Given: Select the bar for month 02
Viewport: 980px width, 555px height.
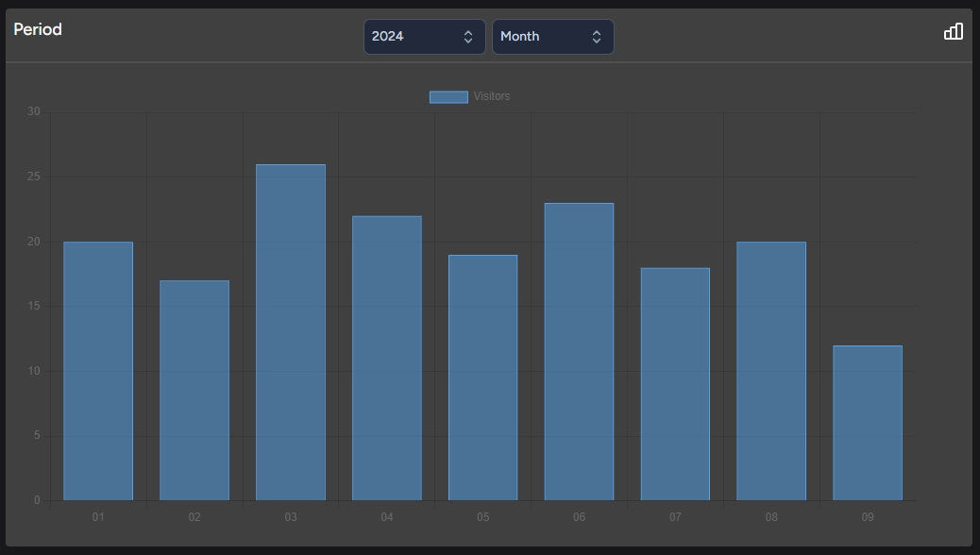Looking at the screenshot, I should tap(194, 390).
